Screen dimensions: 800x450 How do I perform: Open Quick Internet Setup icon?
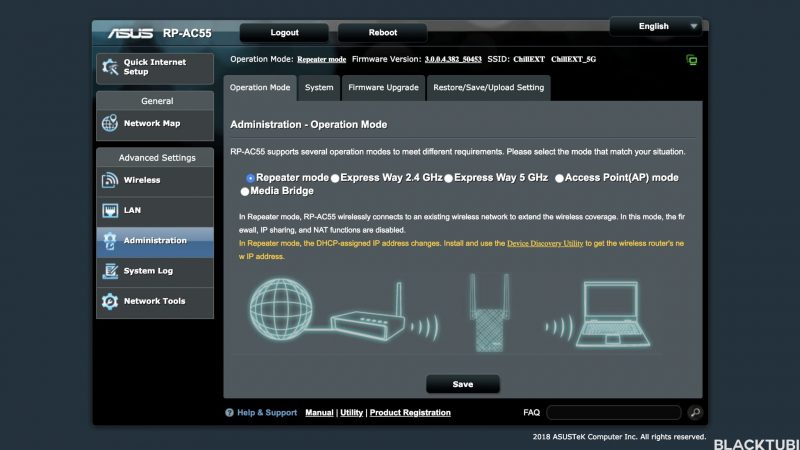[x=110, y=67]
